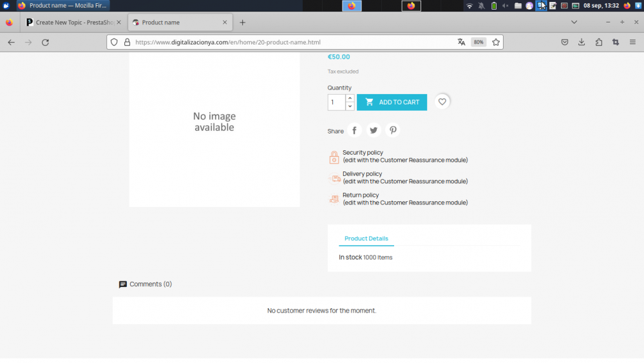Check the battery tray icon
Viewport: 644px width, 363px height.
tap(494, 6)
